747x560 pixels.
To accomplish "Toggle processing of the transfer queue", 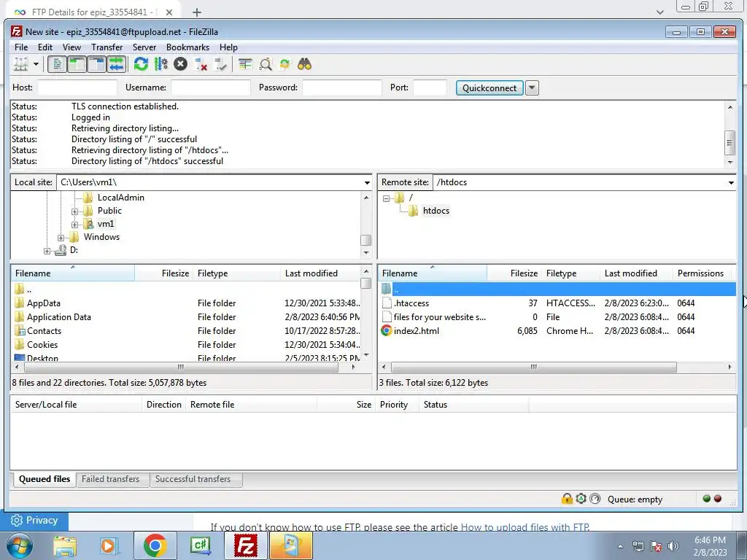I will 161,64.
